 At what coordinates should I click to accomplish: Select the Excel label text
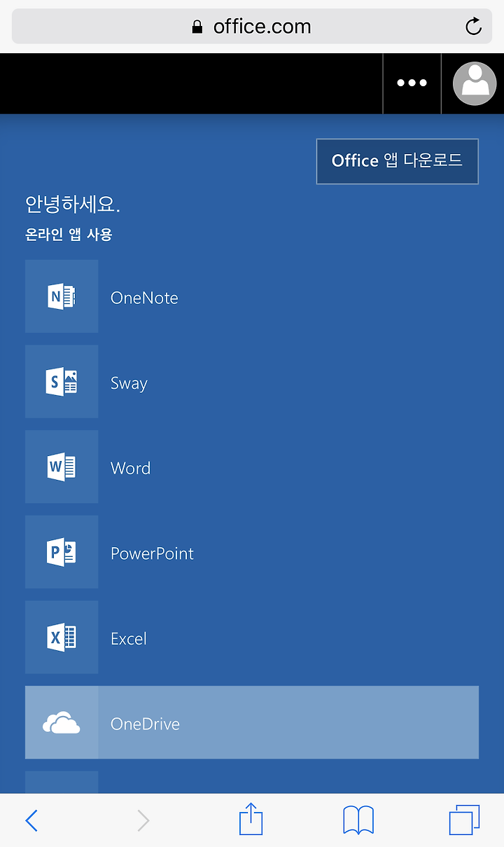coord(129,639)
